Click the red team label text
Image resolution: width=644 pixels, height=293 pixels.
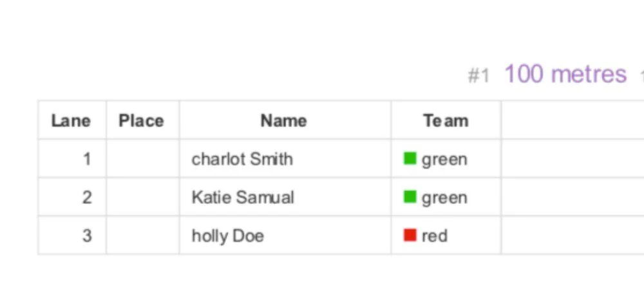tap(435, 236)
